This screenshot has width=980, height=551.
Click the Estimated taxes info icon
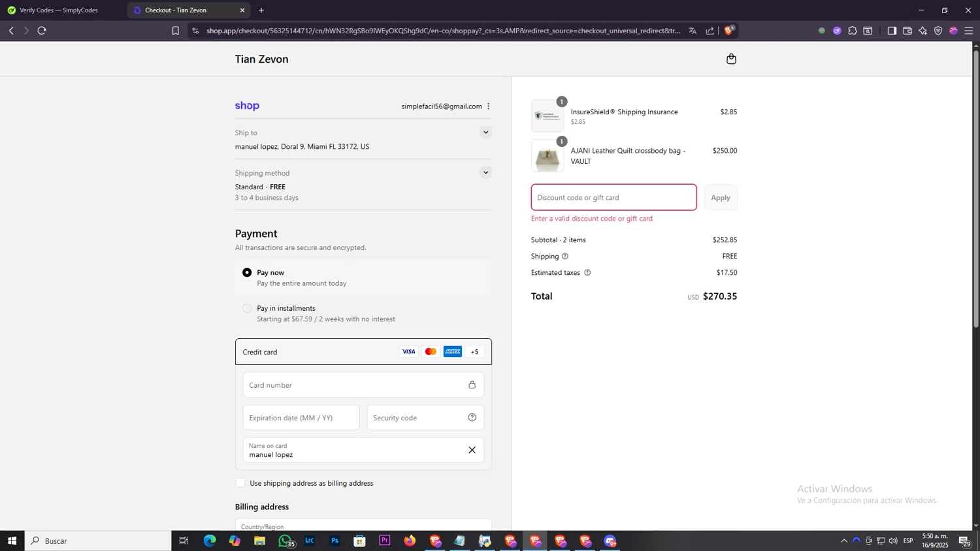[x=587, y=273]
